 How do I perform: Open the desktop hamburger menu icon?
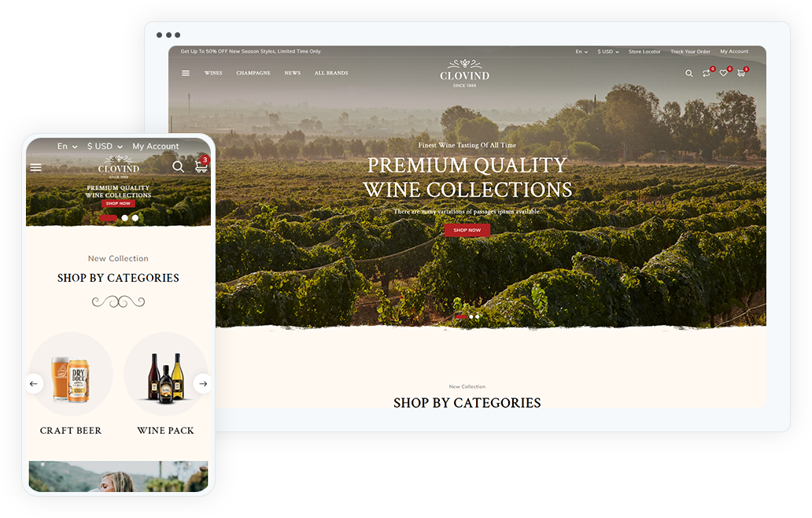pyautogui.click(x=186, y=73)
